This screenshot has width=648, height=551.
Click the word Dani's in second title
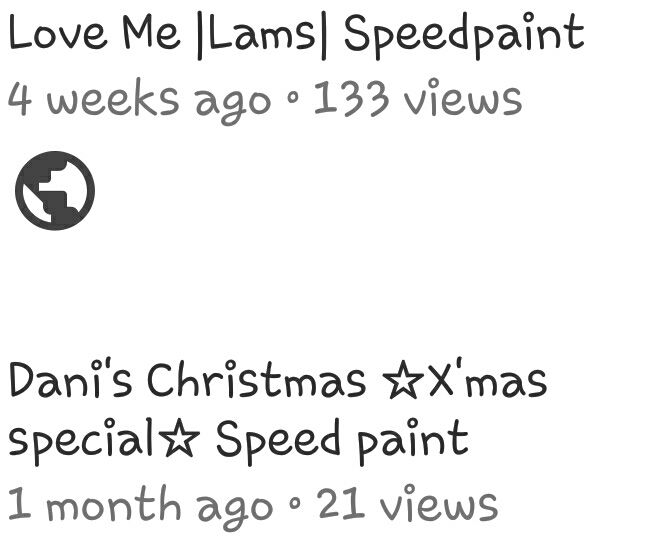70,379
